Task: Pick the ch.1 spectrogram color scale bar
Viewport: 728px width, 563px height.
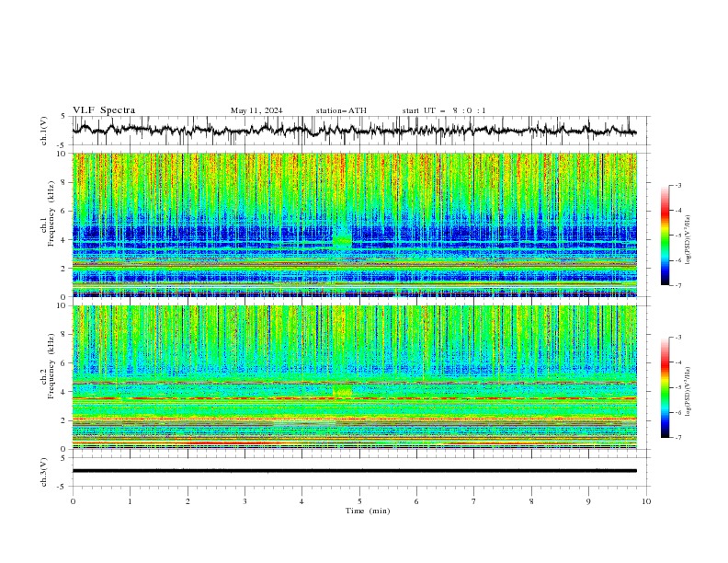Action: pos(665,236)
